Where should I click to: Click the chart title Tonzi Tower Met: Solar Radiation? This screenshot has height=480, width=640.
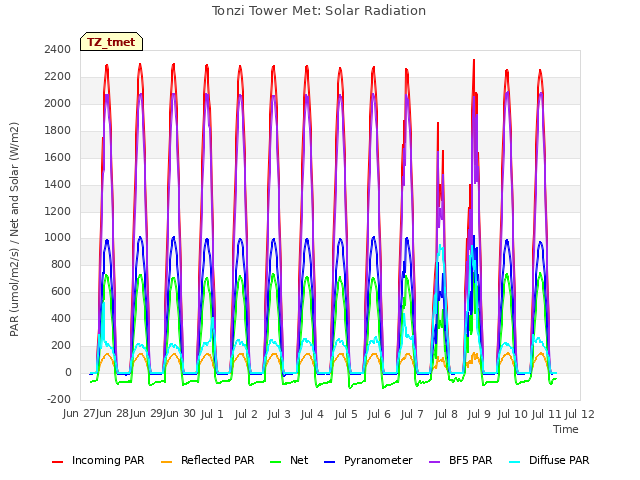click(x=319, y=11)
